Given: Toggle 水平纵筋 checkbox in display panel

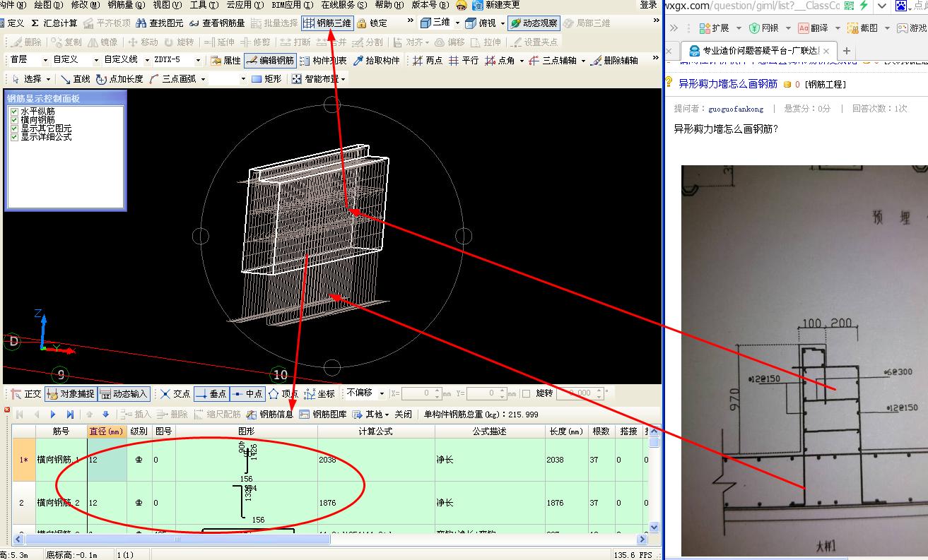Looking at the screenshot, I should (14, 111).
